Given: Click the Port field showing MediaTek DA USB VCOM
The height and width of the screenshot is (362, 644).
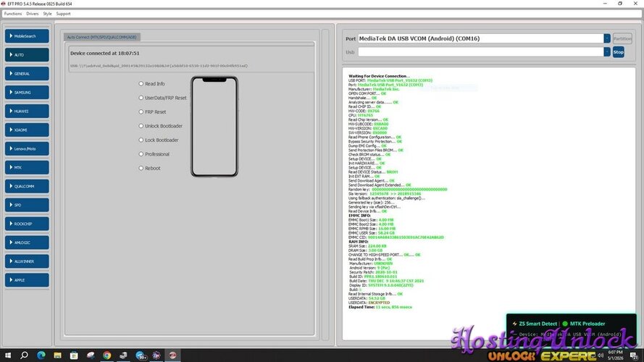Looking at the screenshot, I should pos(480,38).
